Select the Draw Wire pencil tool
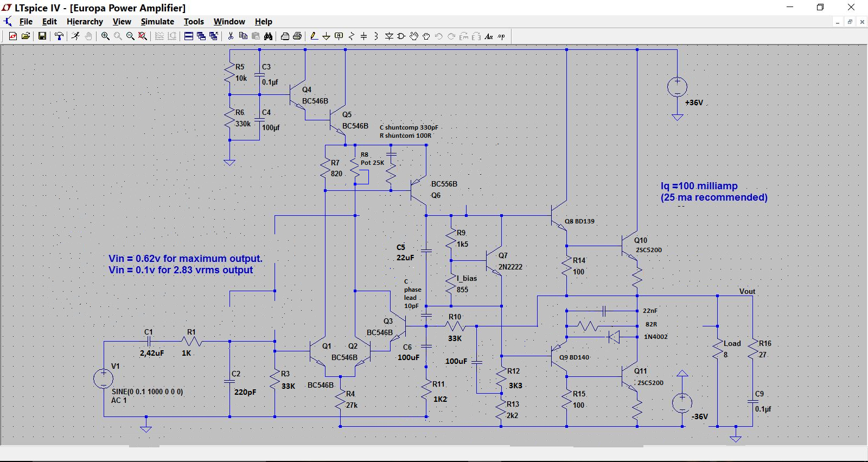Screen dimensions: 868x462 [x=314, y=36]
